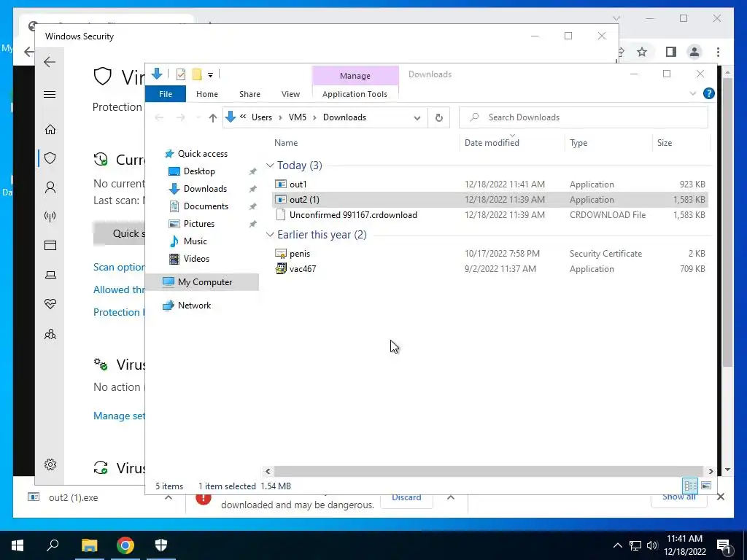The width and height of the screenshot is (747, 560).
Task: Open Account protection person icon
Action: tap(50, 187)
